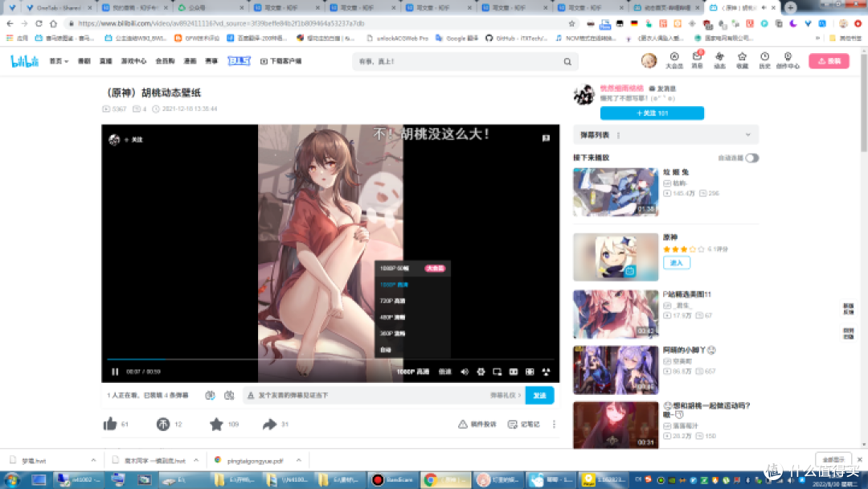Enter web page fullscreen mode

click(530, 372)
